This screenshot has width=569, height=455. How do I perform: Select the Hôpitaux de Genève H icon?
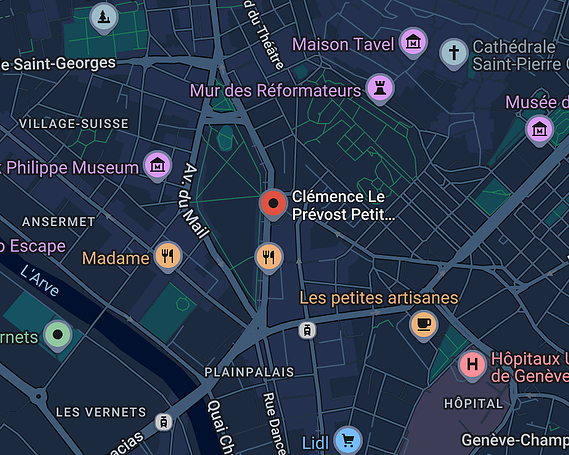point(472,365)
